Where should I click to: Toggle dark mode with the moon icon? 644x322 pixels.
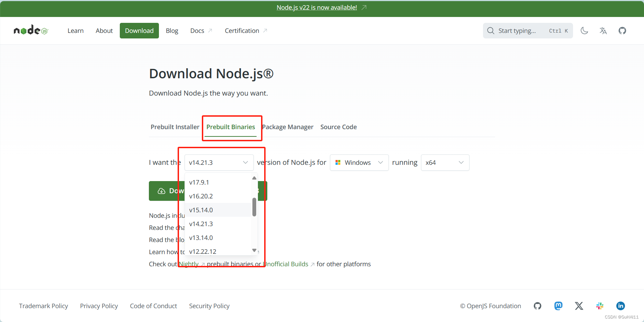click(x=584, y=30)
